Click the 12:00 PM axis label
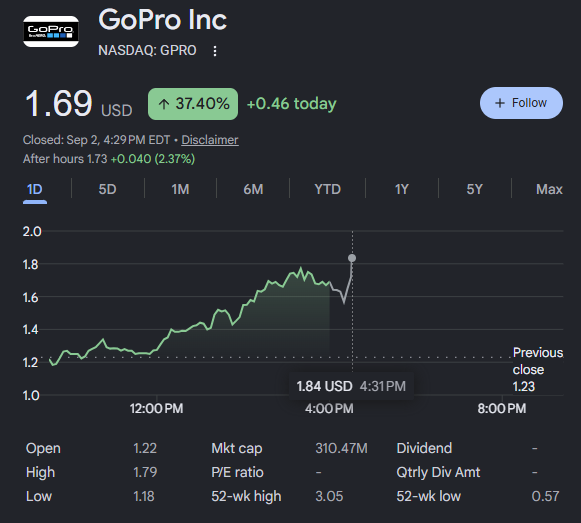 click(x=156, y=408)
